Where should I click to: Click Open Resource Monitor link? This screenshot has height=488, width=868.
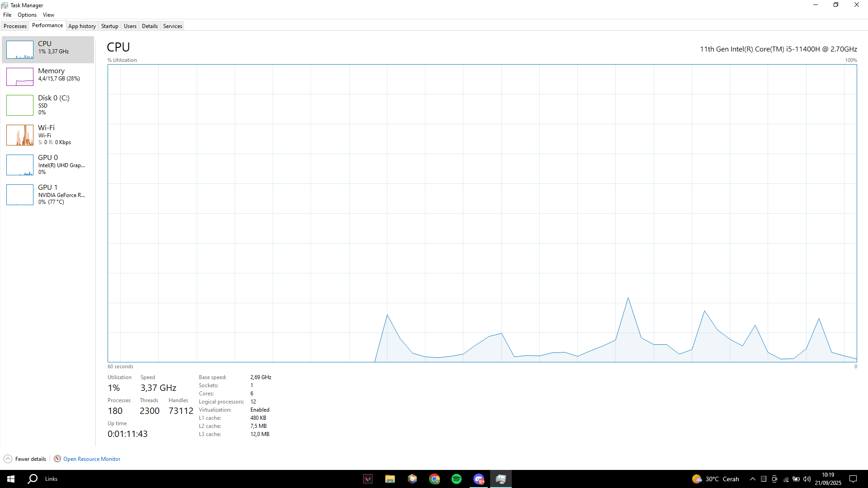[92, 459]
